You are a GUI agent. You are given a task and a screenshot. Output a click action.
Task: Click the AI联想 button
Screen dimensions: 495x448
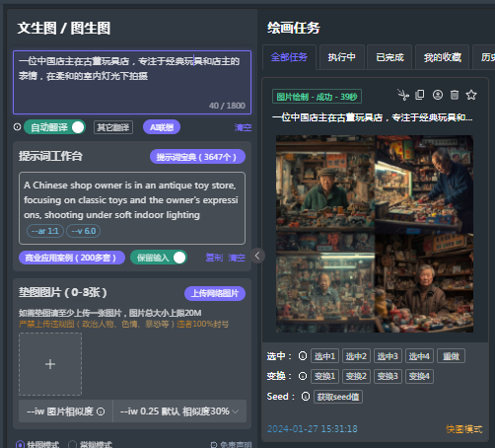point(162,127)
